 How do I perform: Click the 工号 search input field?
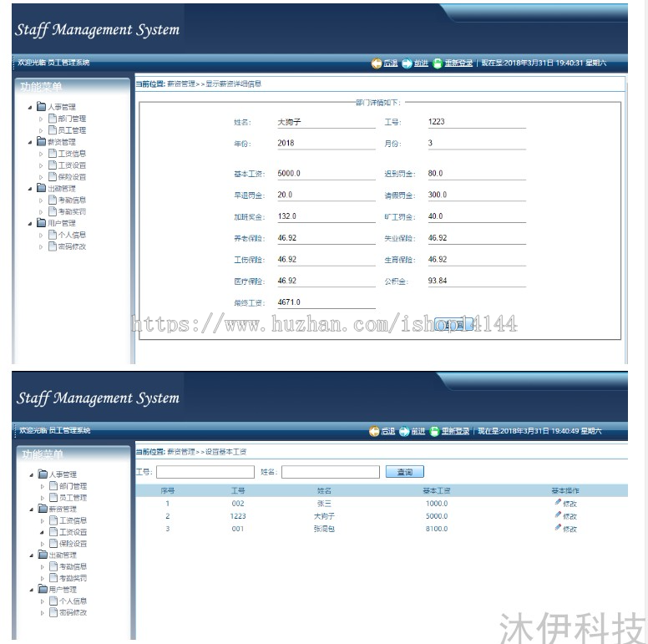pyautogui.click(x=205, y=472)
